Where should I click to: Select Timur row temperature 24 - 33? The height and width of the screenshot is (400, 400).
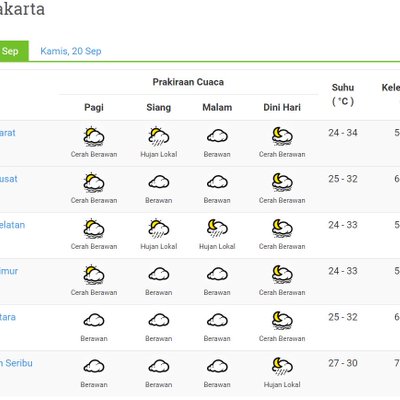343,271
